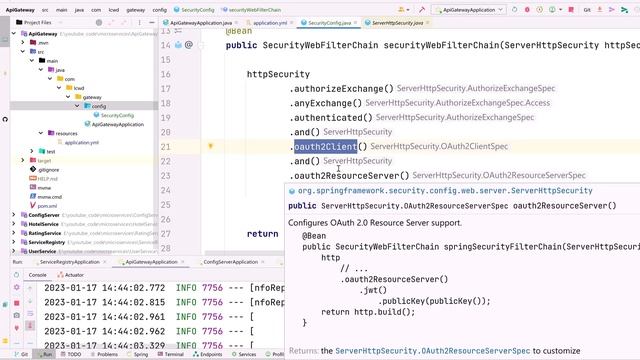
Task: Toggle scroll-to-end button in console gutter
Action: tap(30, 325)
